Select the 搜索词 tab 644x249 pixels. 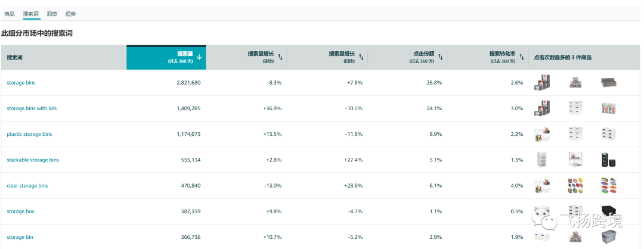click(31, 14)
